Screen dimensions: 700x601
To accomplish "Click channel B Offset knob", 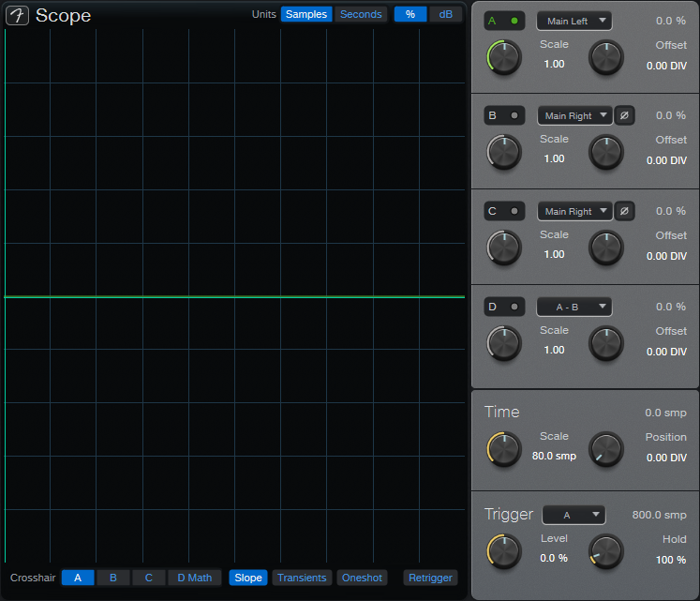I will (x=606, y=152).
